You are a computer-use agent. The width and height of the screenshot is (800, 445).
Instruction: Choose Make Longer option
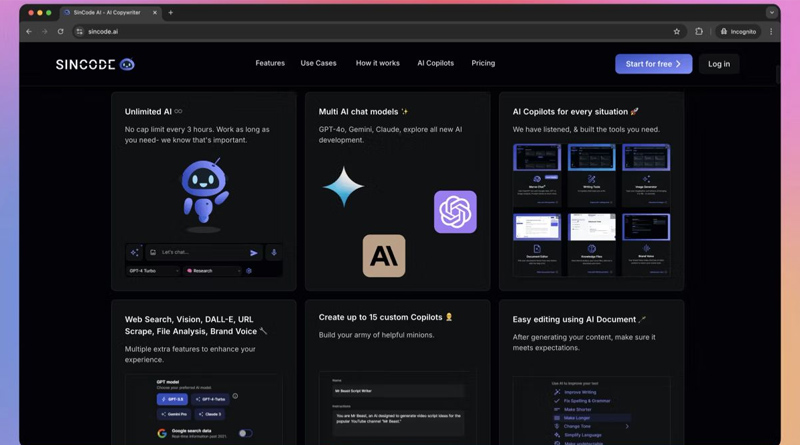[x=591, y=418]
